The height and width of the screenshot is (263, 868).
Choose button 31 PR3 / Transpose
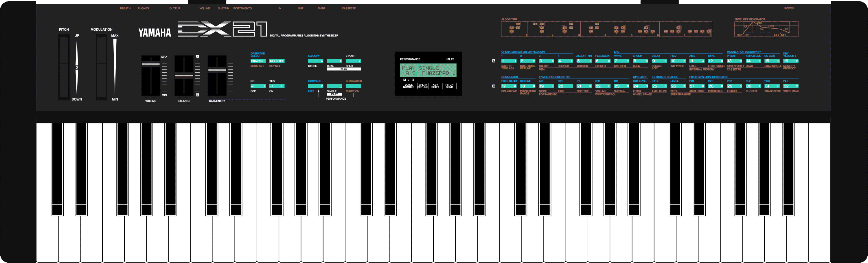coord(772,86)
